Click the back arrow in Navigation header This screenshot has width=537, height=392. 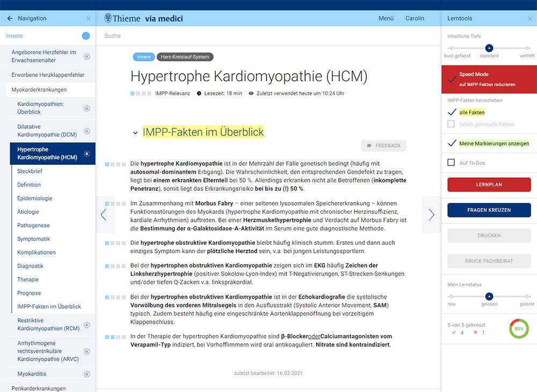[x=10, y=18]
